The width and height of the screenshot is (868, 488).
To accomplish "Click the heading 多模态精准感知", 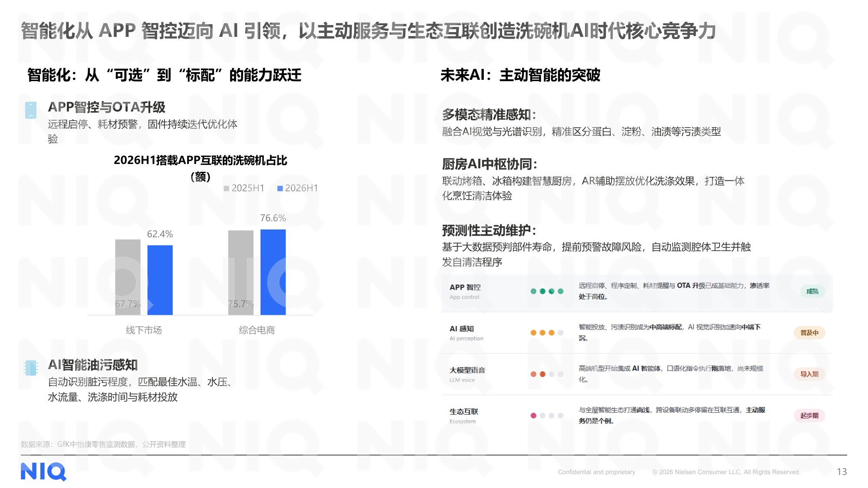I will point(489,115).
